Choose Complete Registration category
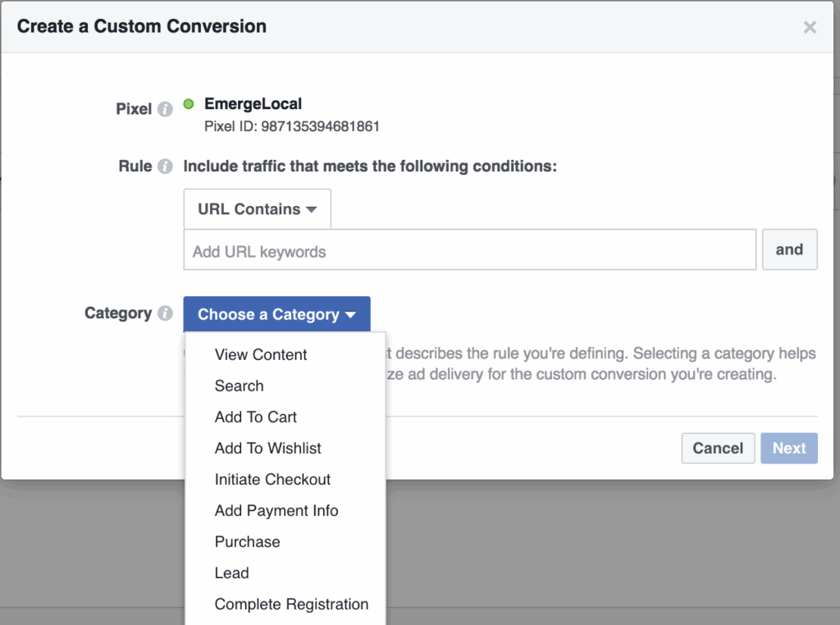 point(291,604)
